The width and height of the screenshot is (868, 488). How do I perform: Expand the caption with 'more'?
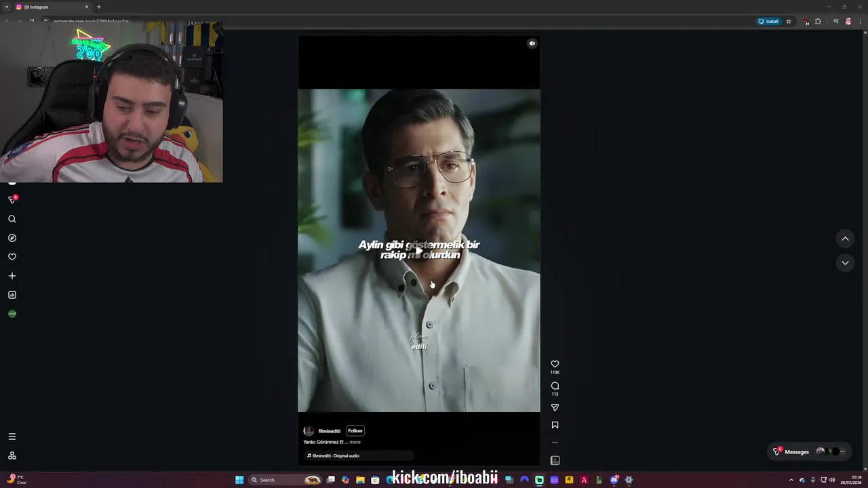[355, 442]
